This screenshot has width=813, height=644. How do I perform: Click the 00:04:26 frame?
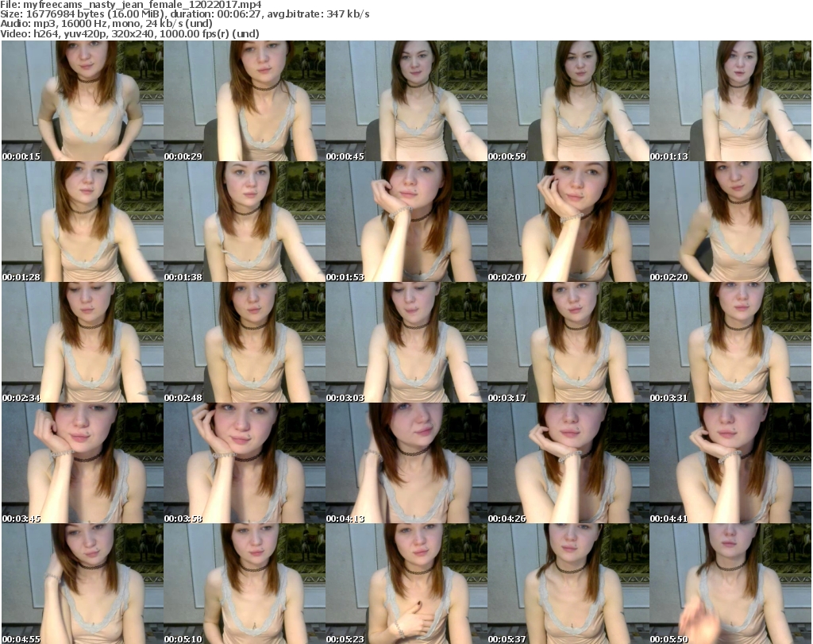(x=568, y=464)
